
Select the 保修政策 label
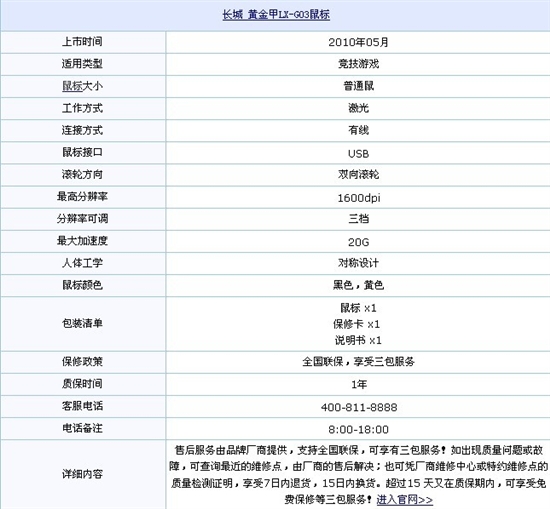click(x=82, y=362)
